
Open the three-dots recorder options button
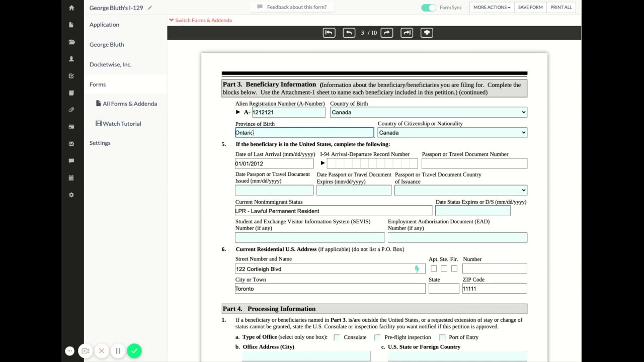pyautogui.click(x=69, y=351)
